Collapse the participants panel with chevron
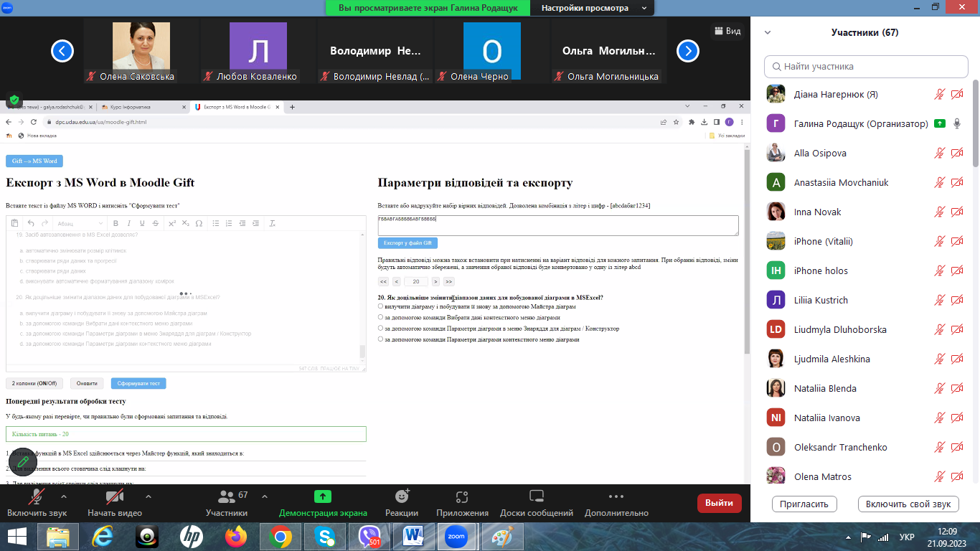Image resolution: width=980 pixels, height=551 pixels. pos(768,33)
